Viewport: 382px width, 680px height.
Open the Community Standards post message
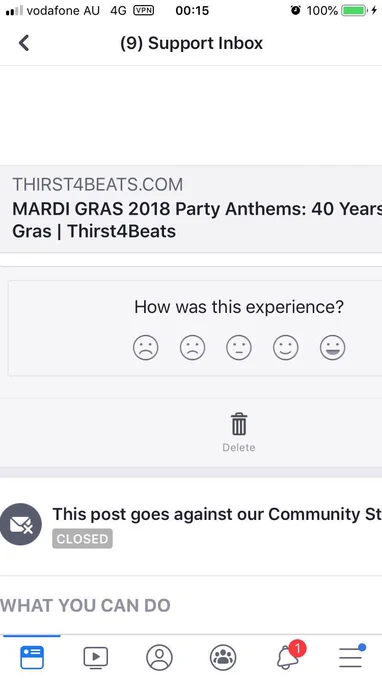(217, 514)
